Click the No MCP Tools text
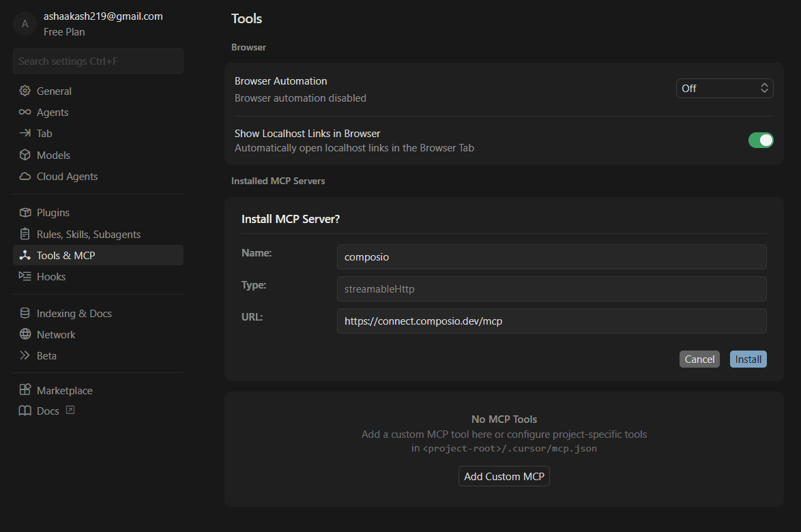Viewport: 801px width, 532px height. (x=504, y=419)
